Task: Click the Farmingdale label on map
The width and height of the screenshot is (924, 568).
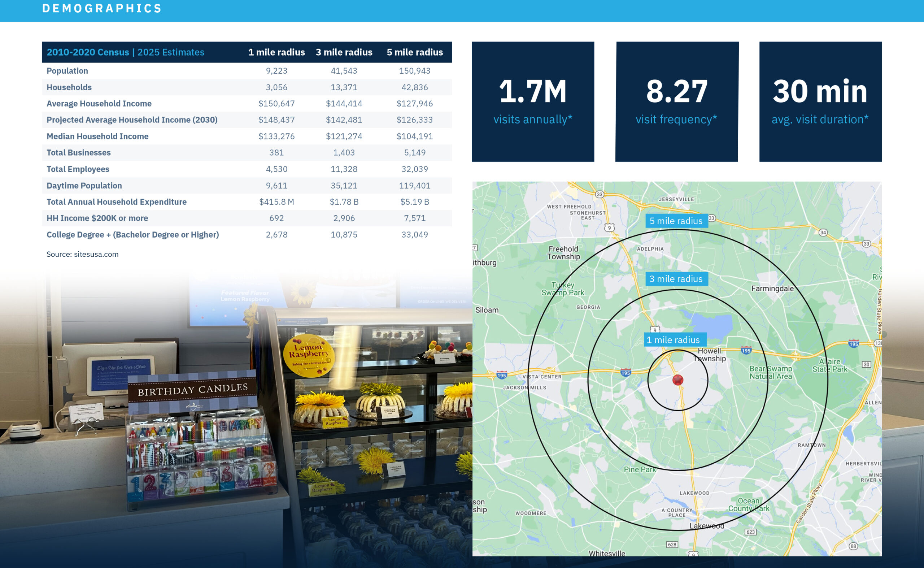Action: tap(772, 289)
